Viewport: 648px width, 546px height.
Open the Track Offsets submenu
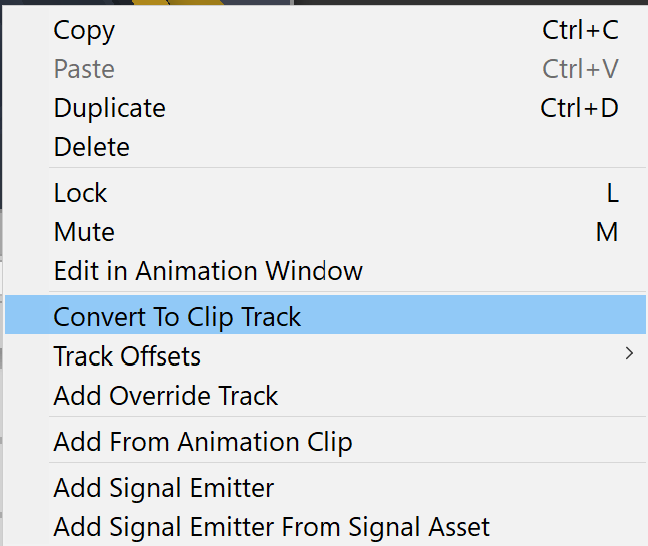click(x=127, y=356)
